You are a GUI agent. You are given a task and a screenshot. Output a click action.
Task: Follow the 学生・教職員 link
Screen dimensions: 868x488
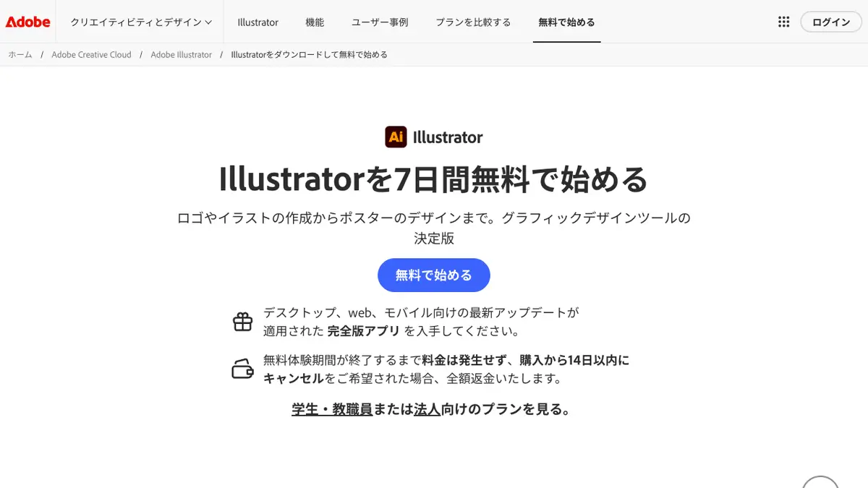point(332,409)
